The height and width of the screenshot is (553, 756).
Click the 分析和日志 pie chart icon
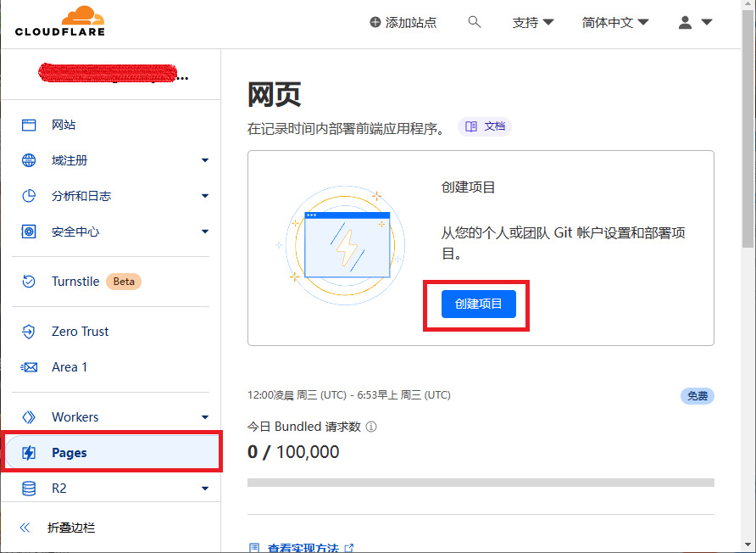click(x=29, y=196)
